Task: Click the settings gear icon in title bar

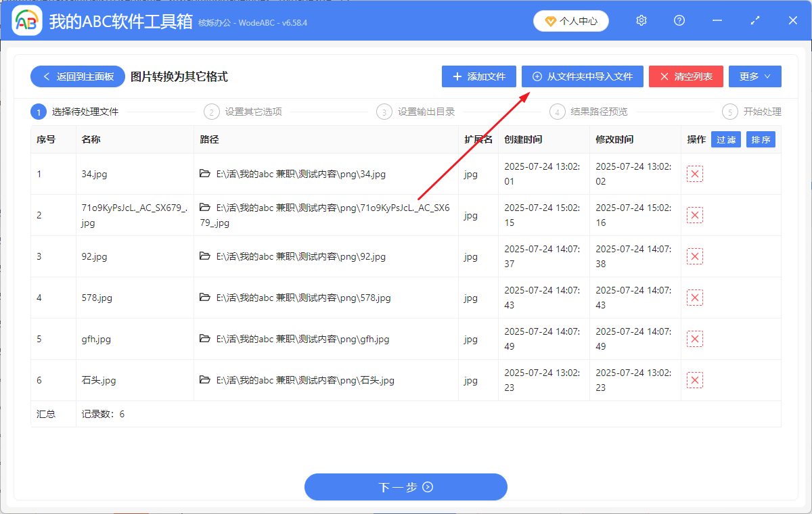Action: tap(641, 21)
